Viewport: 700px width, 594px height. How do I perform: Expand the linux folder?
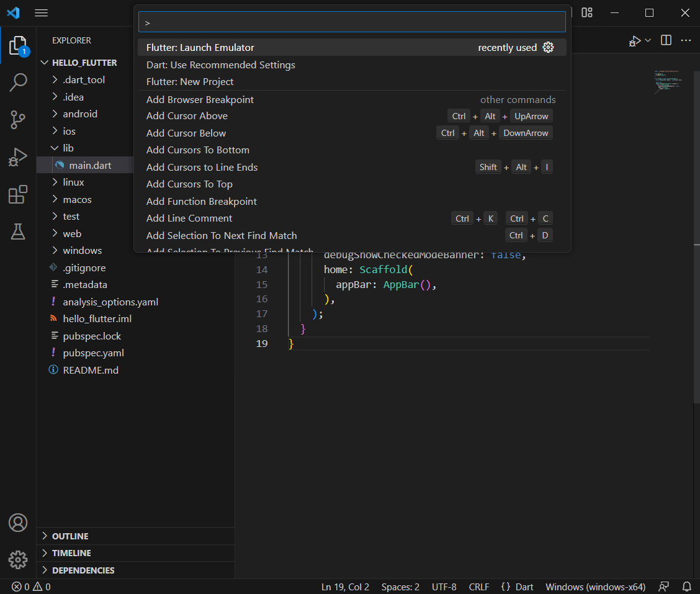tap(85, 182)
